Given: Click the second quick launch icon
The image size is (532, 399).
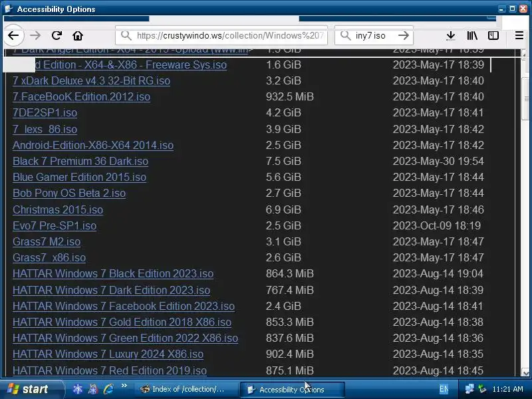Looking at the screenshot, I should click(93, 389).
